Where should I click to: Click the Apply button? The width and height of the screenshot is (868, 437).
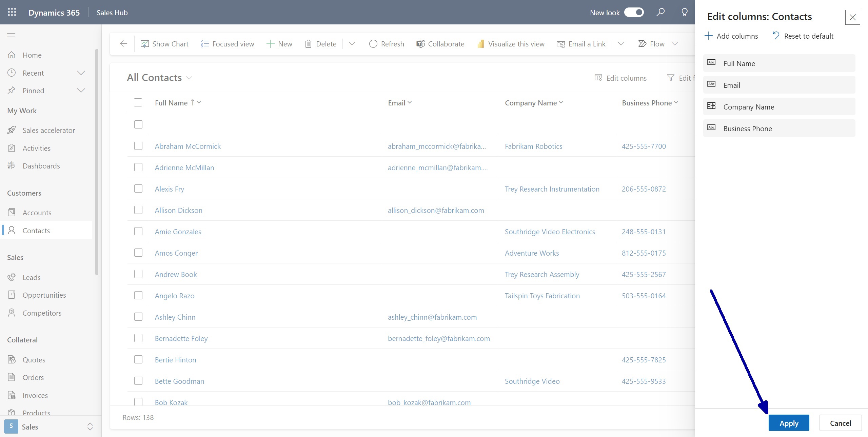[x=789, y=423]
